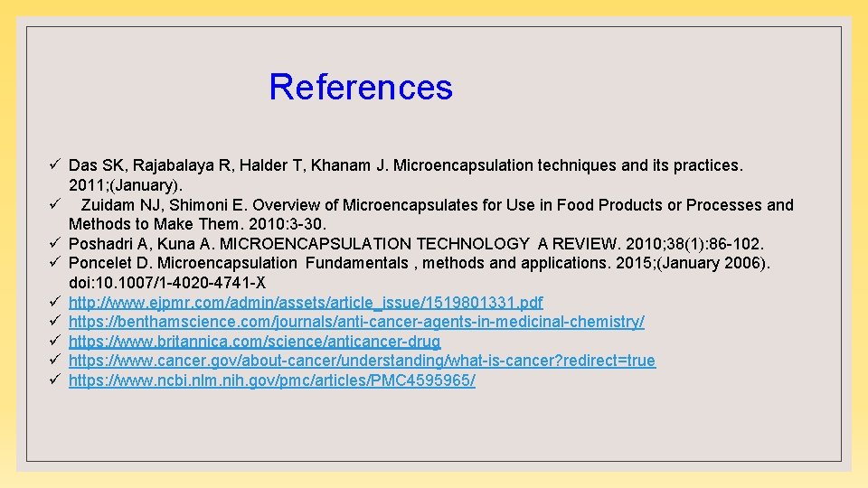Click the checkmark bullet beside Poncelet D reference
Viewport: 868px width, 488px height.
[x=54, y=262]
